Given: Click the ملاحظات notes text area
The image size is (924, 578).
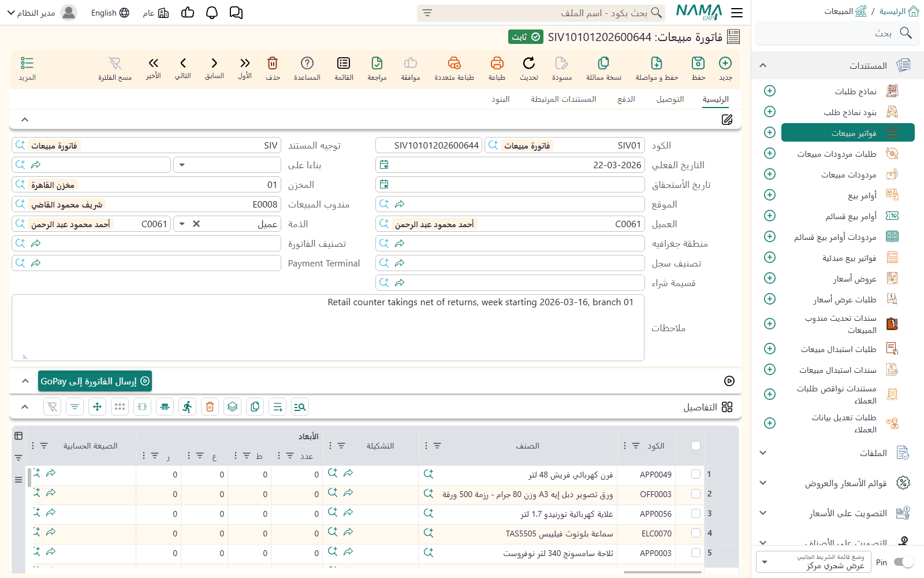Looking at the screenshot, I should (x=328, y=328).
